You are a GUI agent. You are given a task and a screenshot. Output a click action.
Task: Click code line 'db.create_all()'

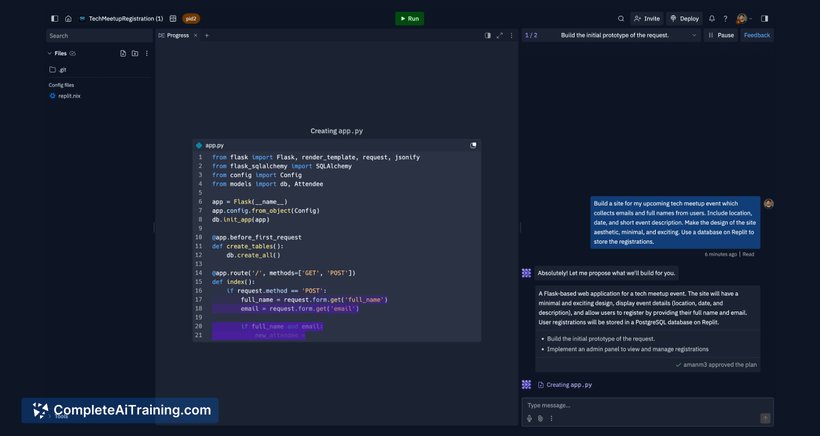click(253, 255)
